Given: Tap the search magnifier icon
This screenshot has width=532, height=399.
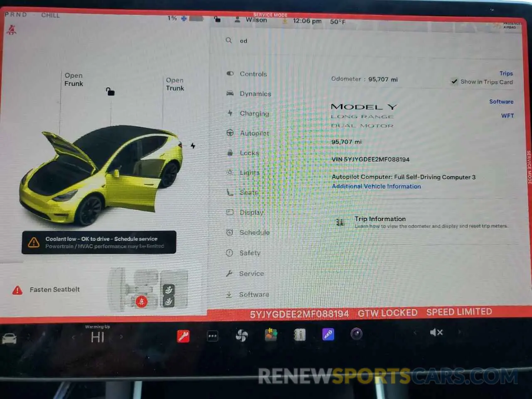Looking at the screenshot, I should click(x=229, y=40).
